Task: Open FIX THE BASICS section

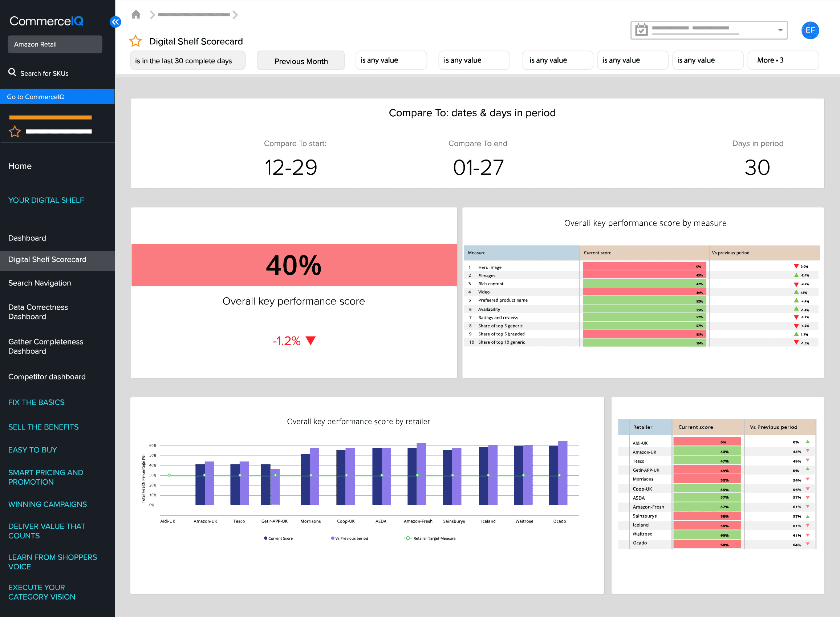Action: (36, 402)
